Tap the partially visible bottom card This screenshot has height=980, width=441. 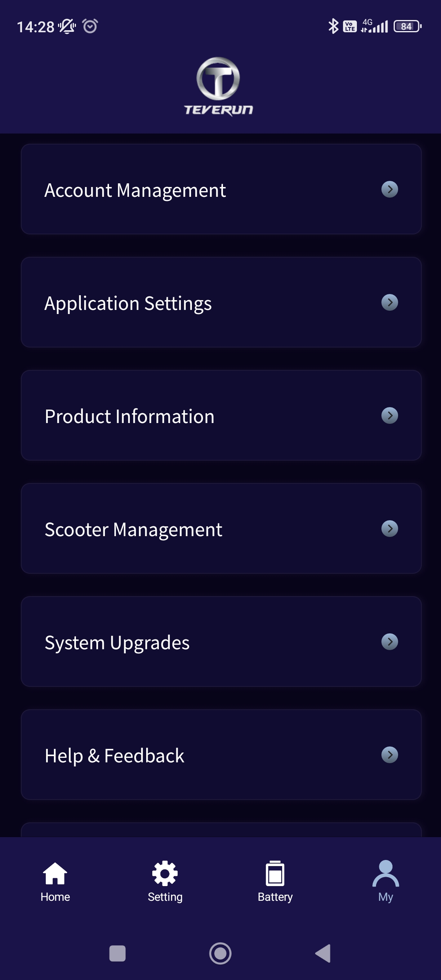221,830
